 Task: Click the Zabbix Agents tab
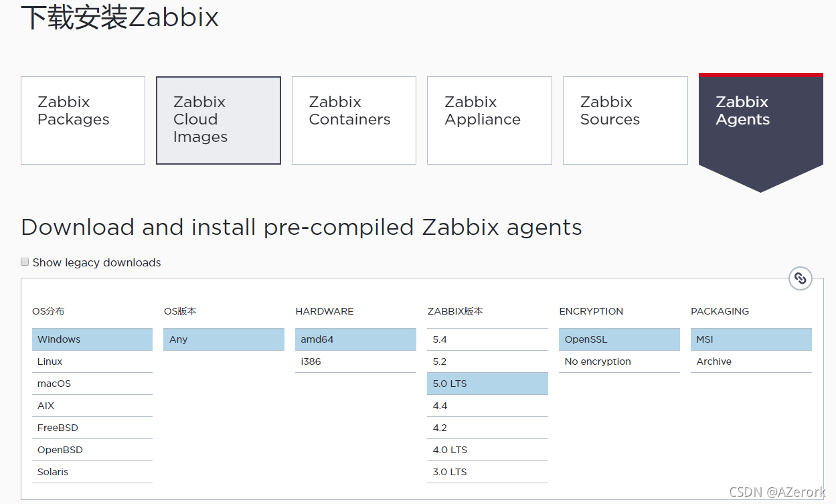coord(760,120)
